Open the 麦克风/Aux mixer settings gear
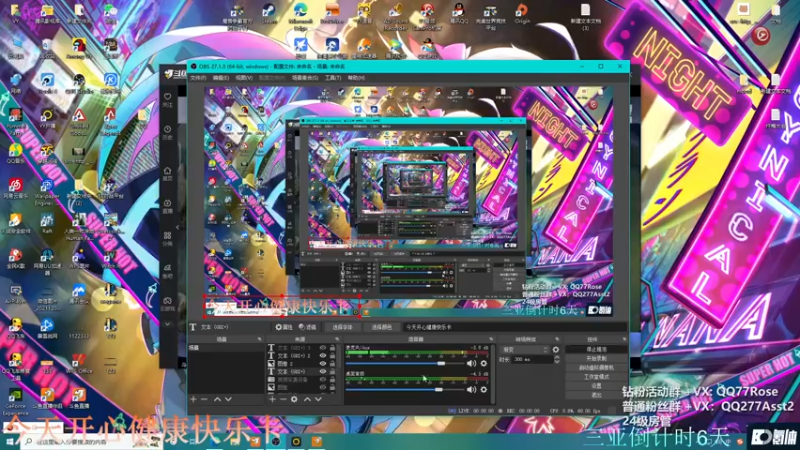The image size is (800, 450). pos(484,363)
